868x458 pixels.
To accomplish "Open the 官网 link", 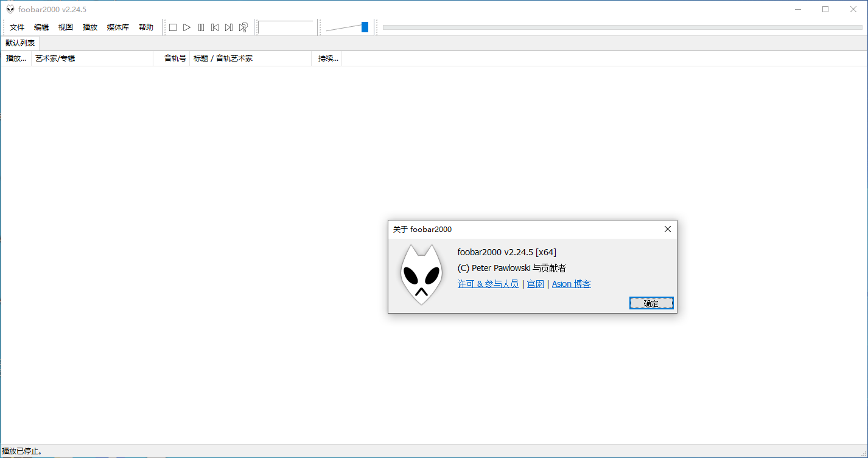I will [x=536, y=284].
